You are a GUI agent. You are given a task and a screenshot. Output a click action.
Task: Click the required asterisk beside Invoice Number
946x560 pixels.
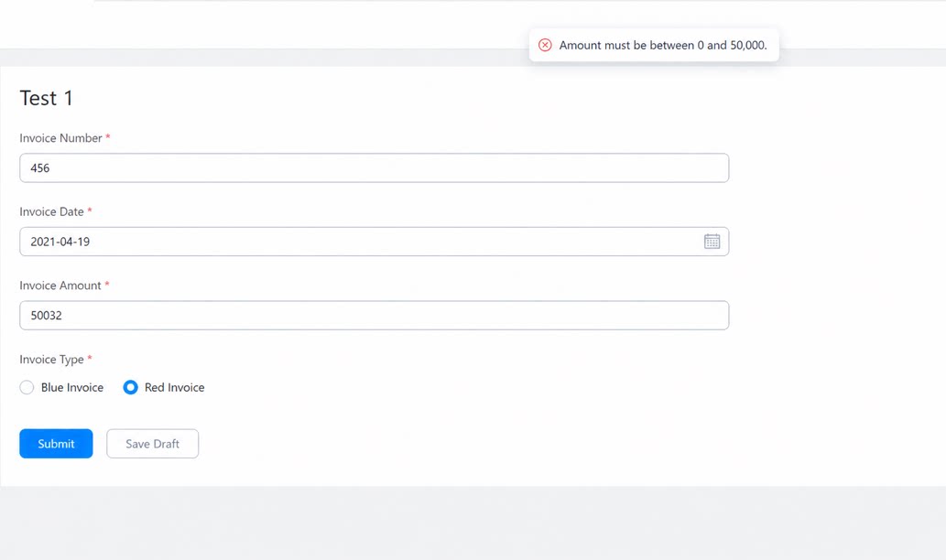coord(108,137)
